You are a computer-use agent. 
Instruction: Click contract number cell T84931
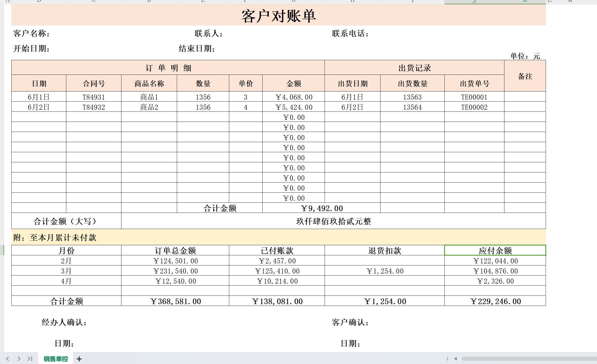[x=94, y=97]
